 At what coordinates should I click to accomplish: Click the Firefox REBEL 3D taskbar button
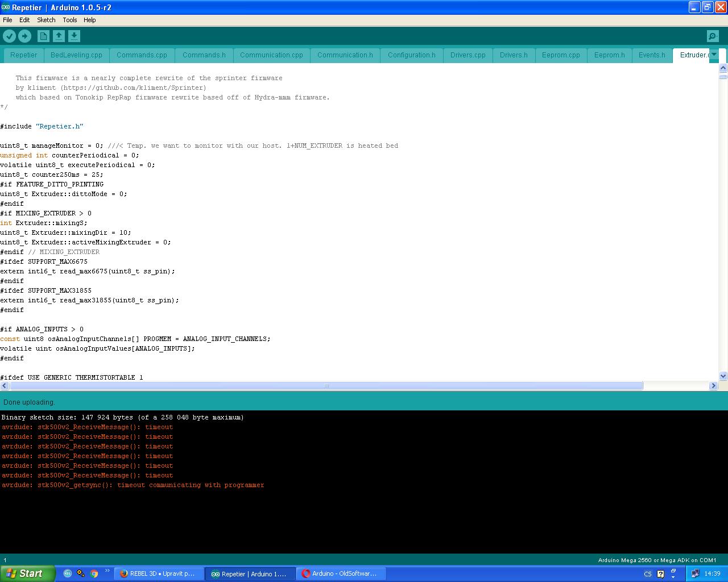tap(159, 573)
